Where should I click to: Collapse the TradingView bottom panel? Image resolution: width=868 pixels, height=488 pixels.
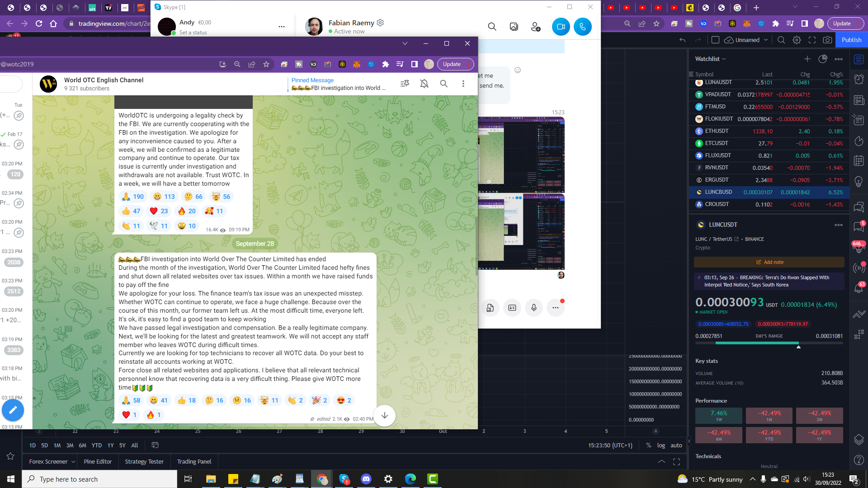(661, 461)
